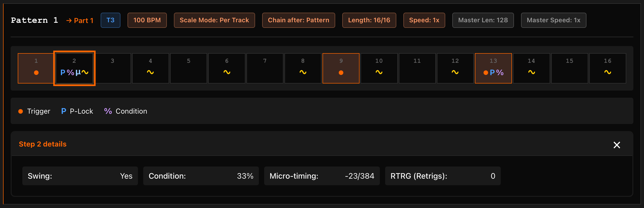The width and height of the screenshot is (644, 208).
Task: Toggle the trigger on step 13
Action: point(486,72)
